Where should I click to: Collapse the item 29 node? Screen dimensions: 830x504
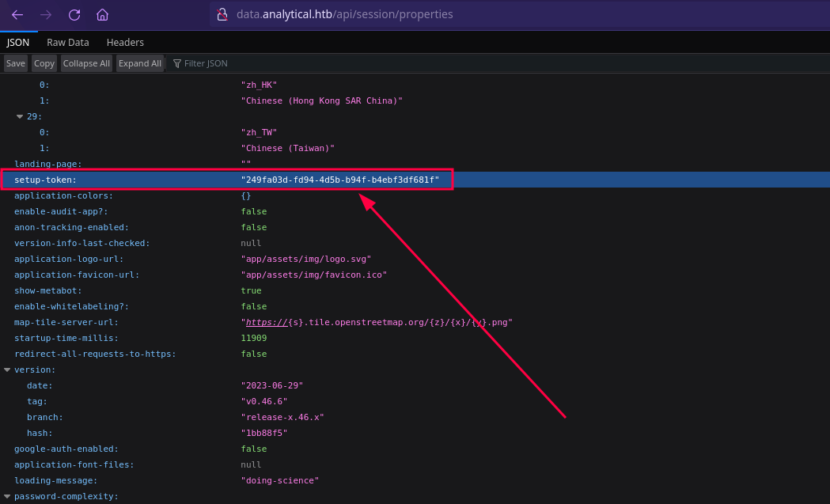[x=20, y=116]
